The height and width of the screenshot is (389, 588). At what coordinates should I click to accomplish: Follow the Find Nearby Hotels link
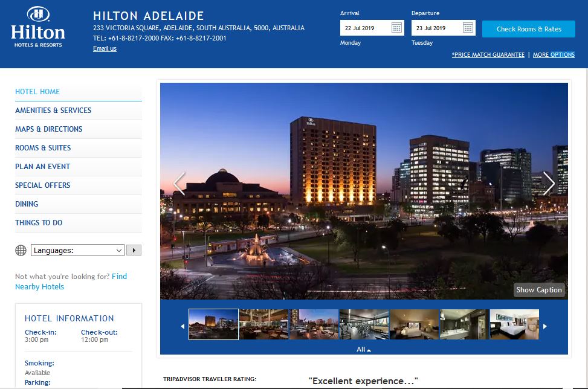coord(71,281)
